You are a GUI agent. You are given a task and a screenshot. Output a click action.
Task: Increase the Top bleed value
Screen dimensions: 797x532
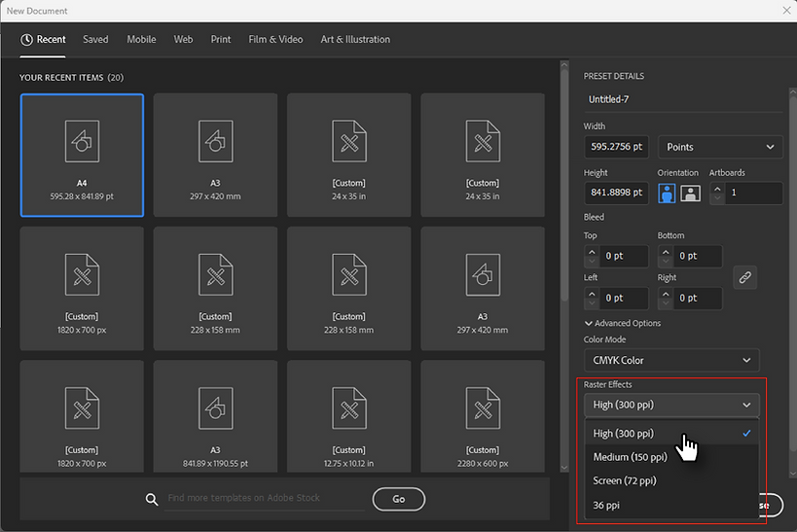[592, 252]
